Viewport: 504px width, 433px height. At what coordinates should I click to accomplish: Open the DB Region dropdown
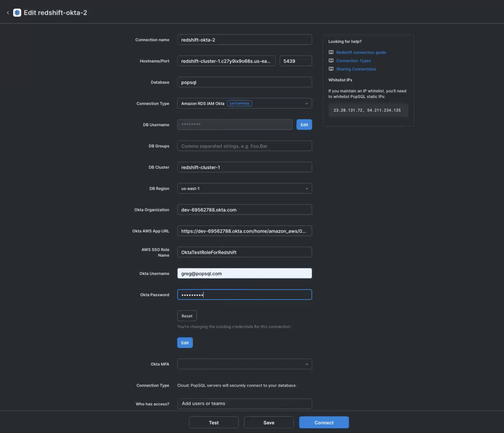click(245, 188)
